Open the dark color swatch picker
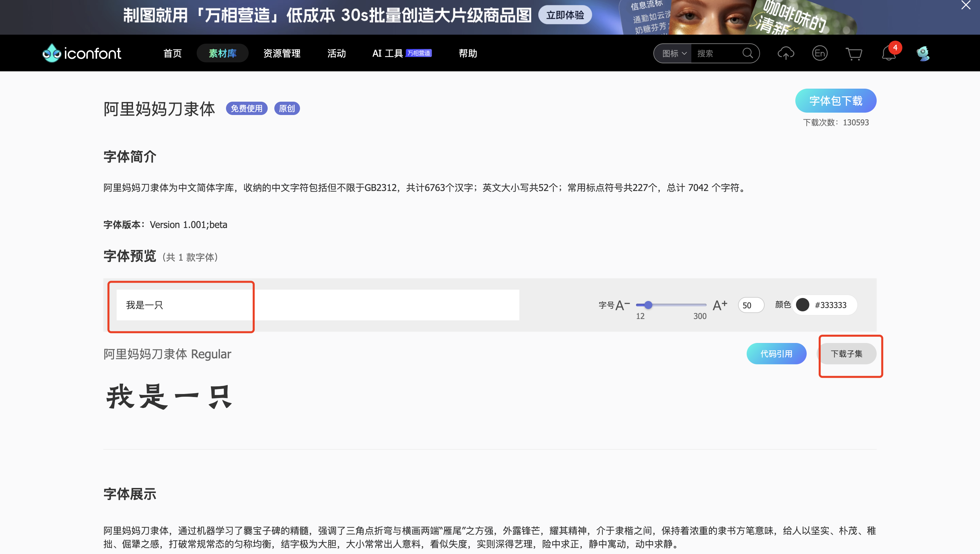 click(802, 305)
